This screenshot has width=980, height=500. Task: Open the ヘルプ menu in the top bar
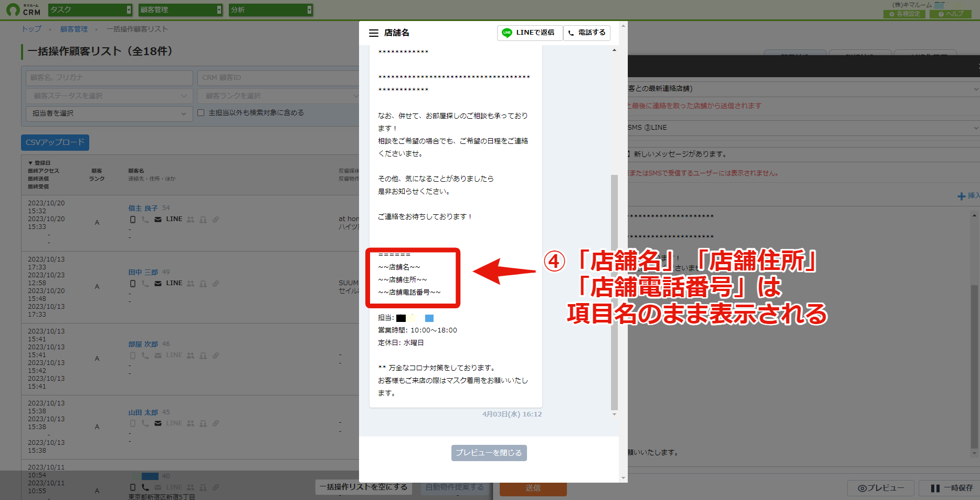[x=951, y=14]
